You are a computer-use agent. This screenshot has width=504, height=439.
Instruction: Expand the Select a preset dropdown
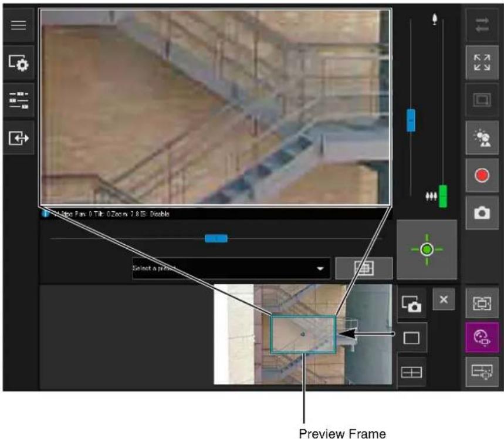click(231, 268)
